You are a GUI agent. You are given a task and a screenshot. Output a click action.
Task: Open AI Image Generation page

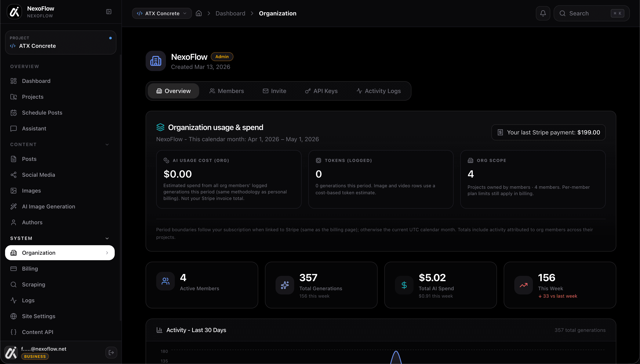pos(48,207)
